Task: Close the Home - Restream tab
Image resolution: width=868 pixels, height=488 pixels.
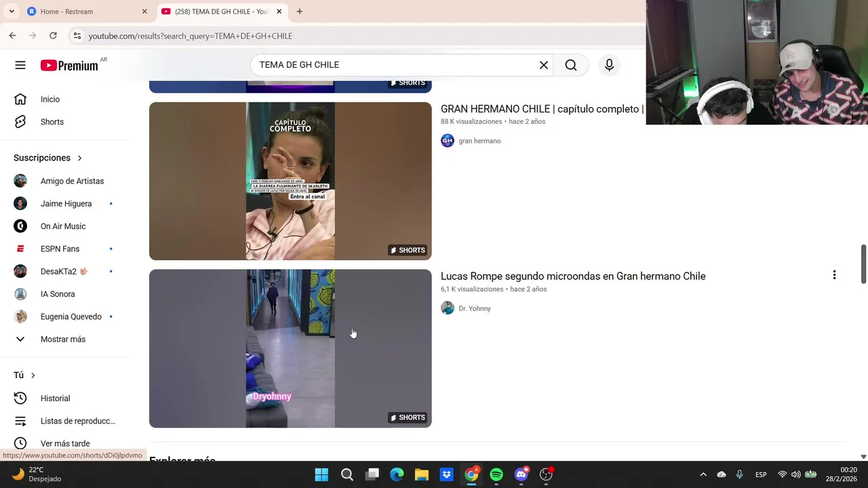Action: pos(144,12)
